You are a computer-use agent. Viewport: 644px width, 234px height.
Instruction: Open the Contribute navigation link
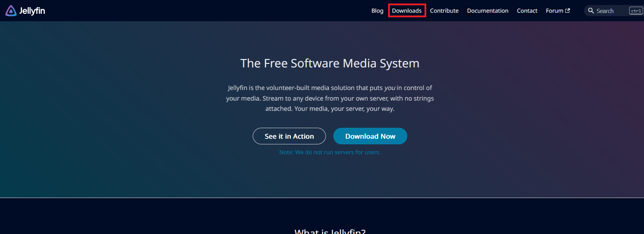click(444, 11)
